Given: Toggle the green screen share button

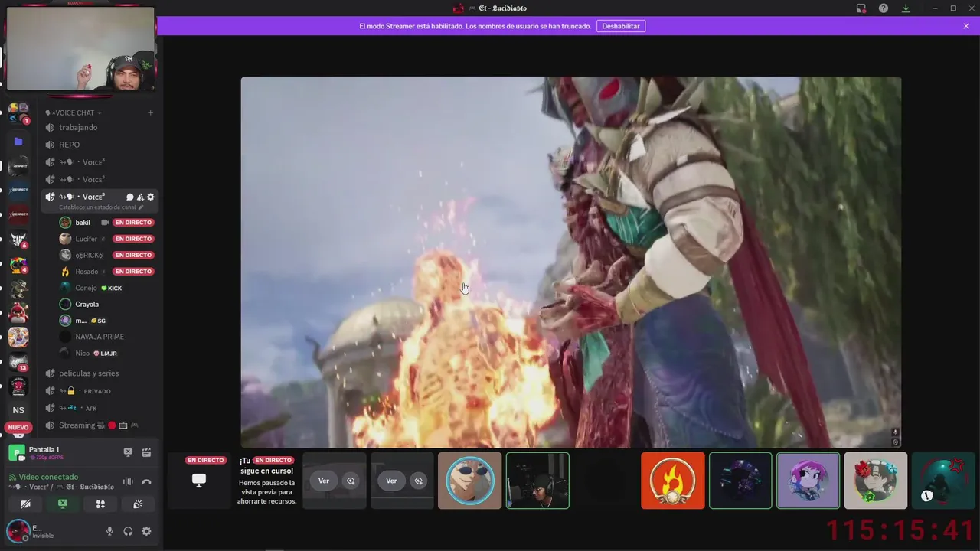Looking at the screenshot, I should click(63, 504).
